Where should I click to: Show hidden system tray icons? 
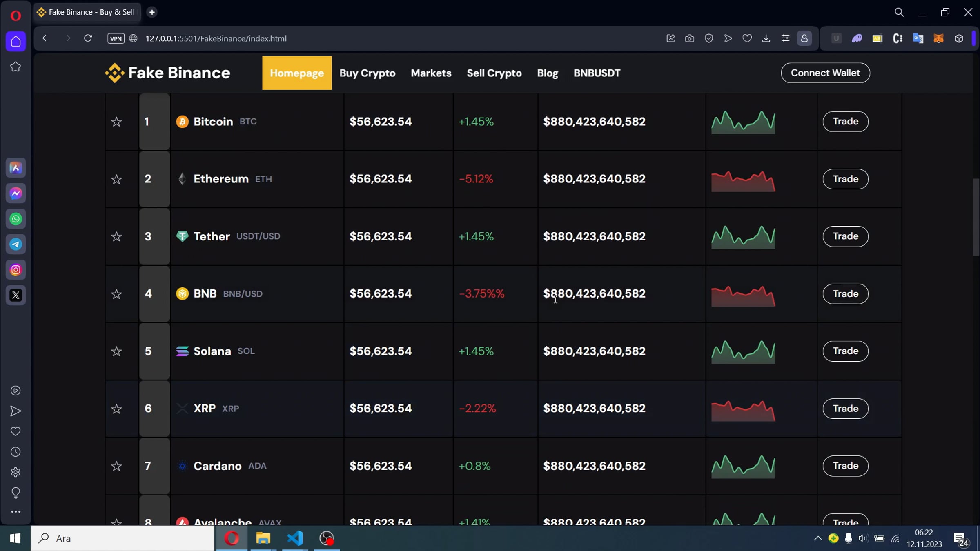(817, 538)
